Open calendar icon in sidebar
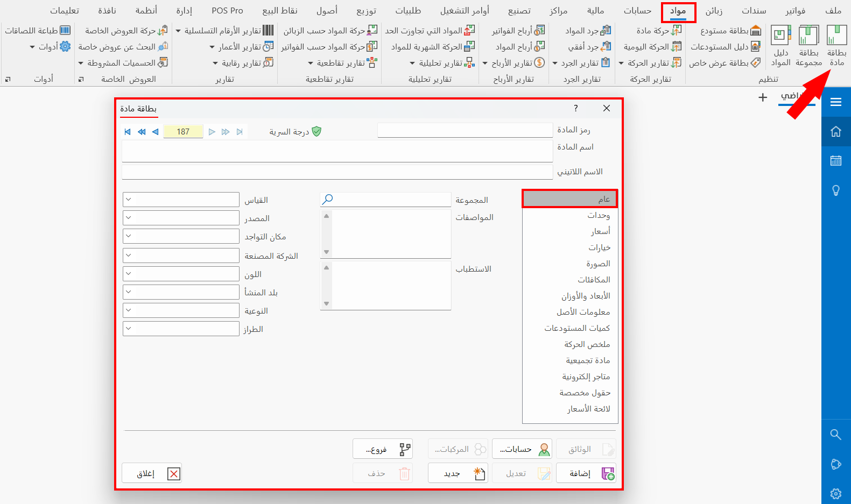This screenshot has width=851, height=504. (836, 160)
